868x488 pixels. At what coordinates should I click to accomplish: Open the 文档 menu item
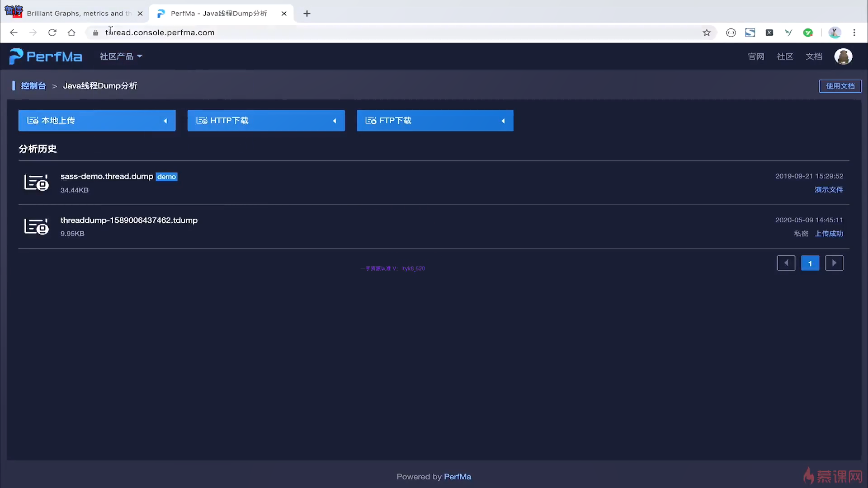click(x=814, y=56)
